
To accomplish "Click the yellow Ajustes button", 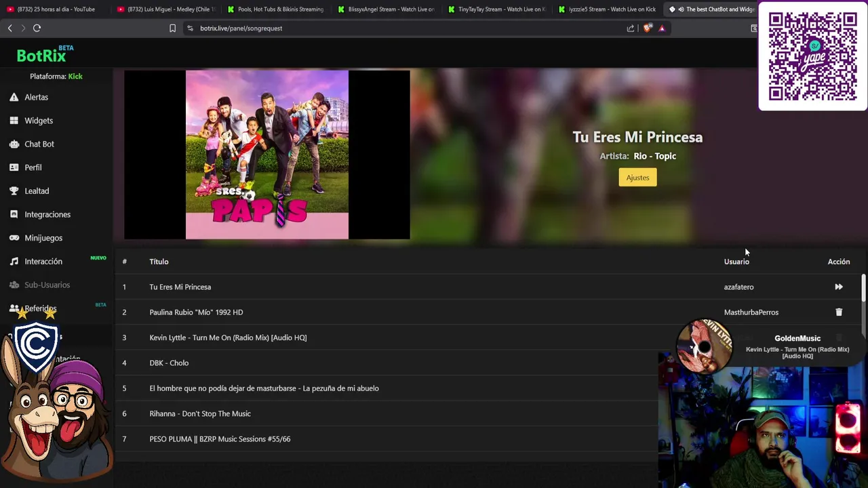I will pyautogui.click(x=637, y=178).
